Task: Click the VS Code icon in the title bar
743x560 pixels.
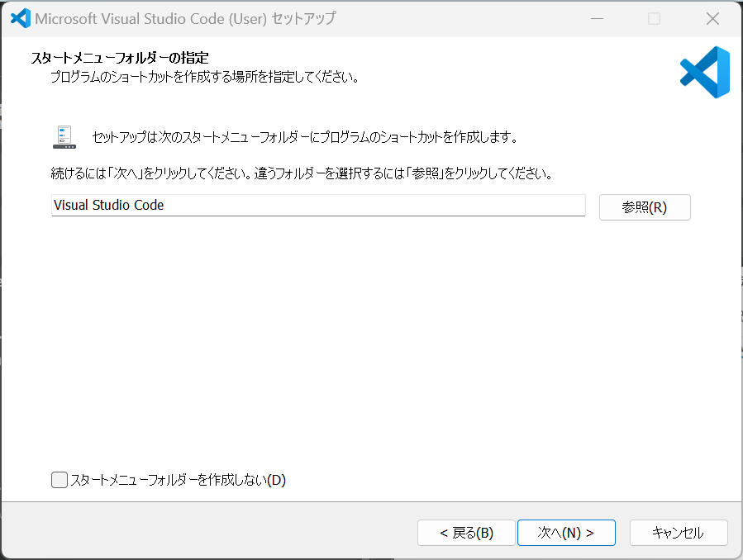Action: point(18,17)
